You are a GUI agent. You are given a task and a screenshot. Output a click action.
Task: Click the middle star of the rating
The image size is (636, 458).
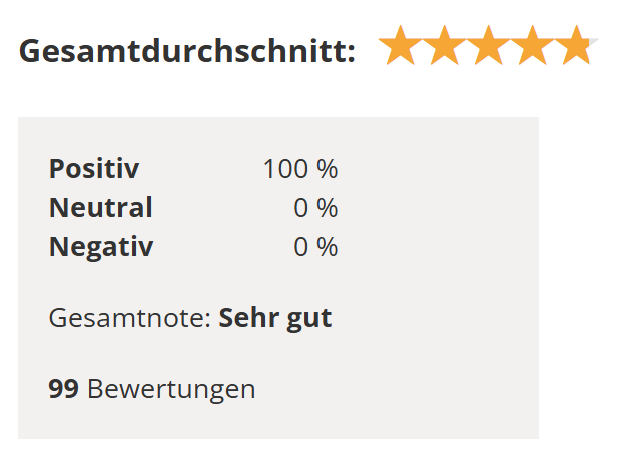coord(487,47)
